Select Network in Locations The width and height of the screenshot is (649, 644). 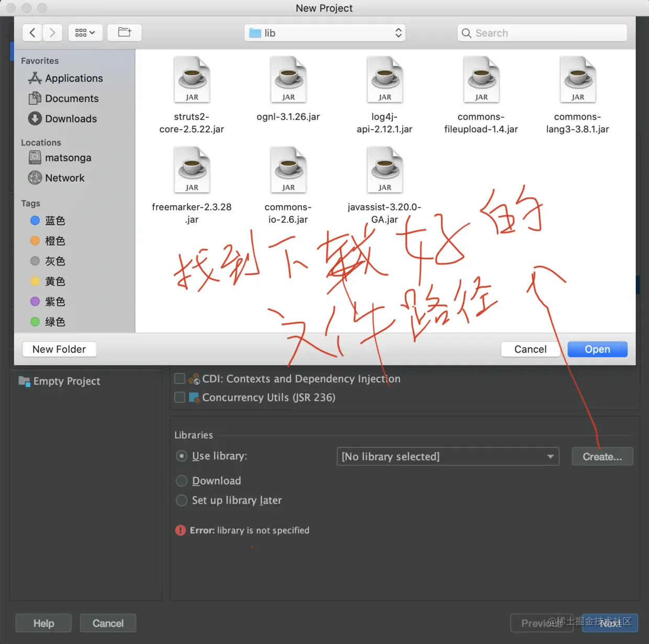coord(56,178)
